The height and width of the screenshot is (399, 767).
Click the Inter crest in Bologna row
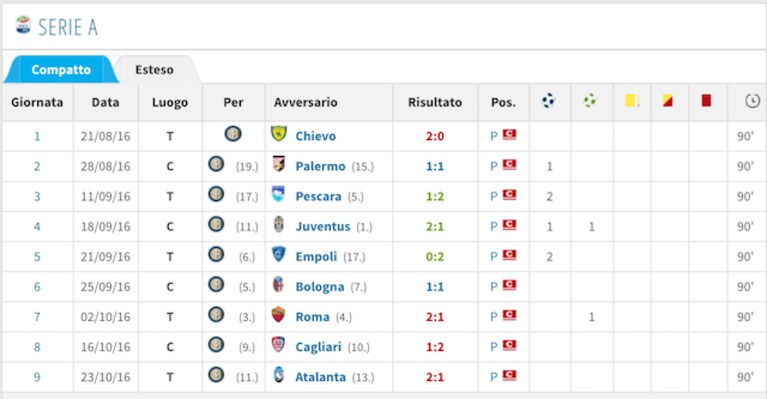click(x=216, y=285)
